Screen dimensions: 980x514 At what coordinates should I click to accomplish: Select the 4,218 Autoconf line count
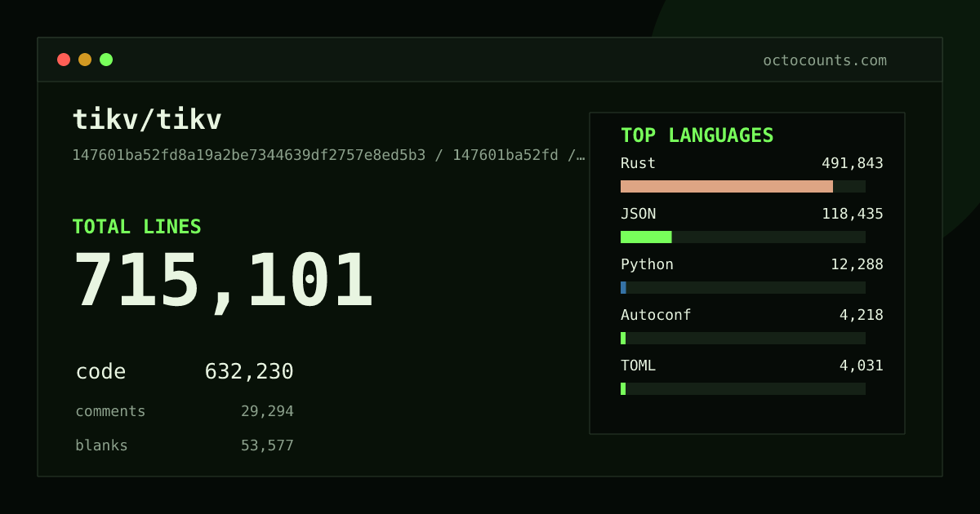862,315
